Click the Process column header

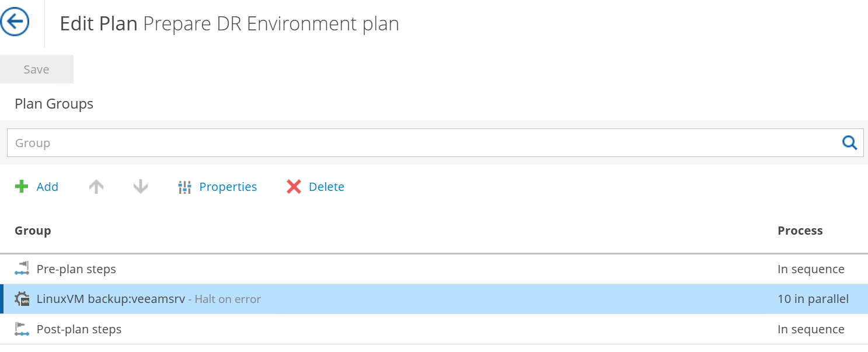click(x=800, y=230)
